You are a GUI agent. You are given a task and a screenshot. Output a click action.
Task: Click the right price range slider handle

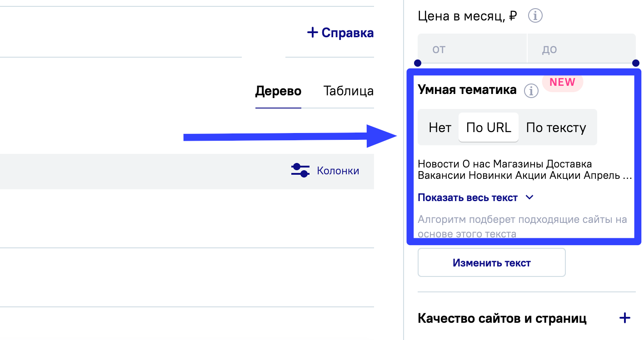click(636, 63)
